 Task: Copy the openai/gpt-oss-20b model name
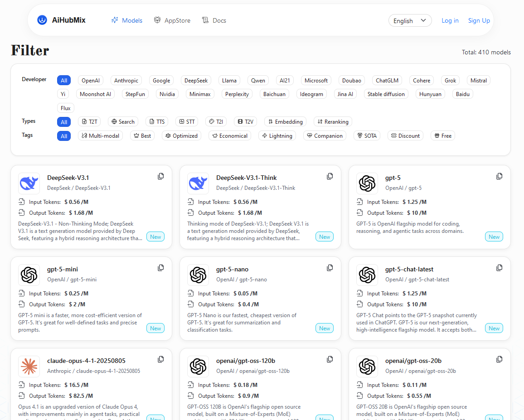pos(499,360)
